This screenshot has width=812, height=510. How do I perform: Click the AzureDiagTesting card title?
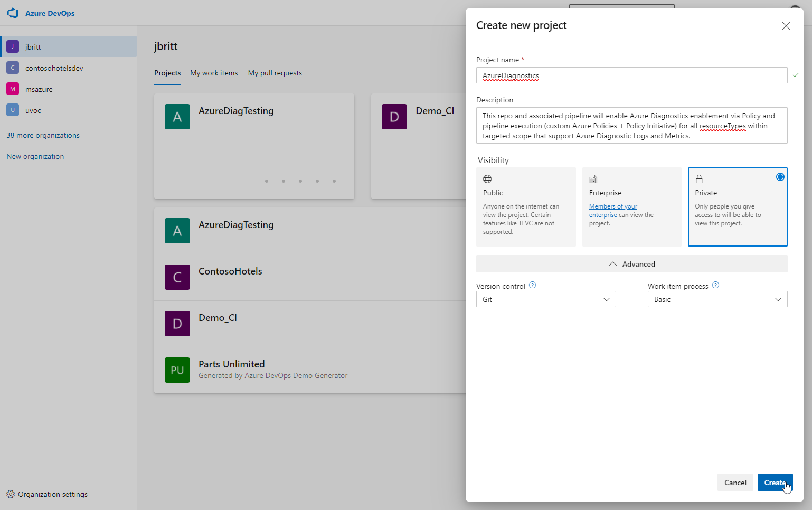click(x=236, y=111)
